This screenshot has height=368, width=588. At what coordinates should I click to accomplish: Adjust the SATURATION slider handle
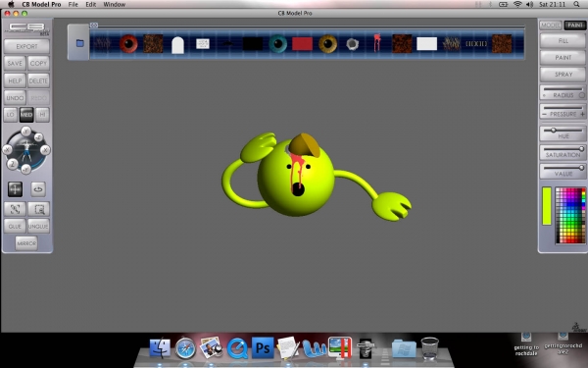coord(581,149)
